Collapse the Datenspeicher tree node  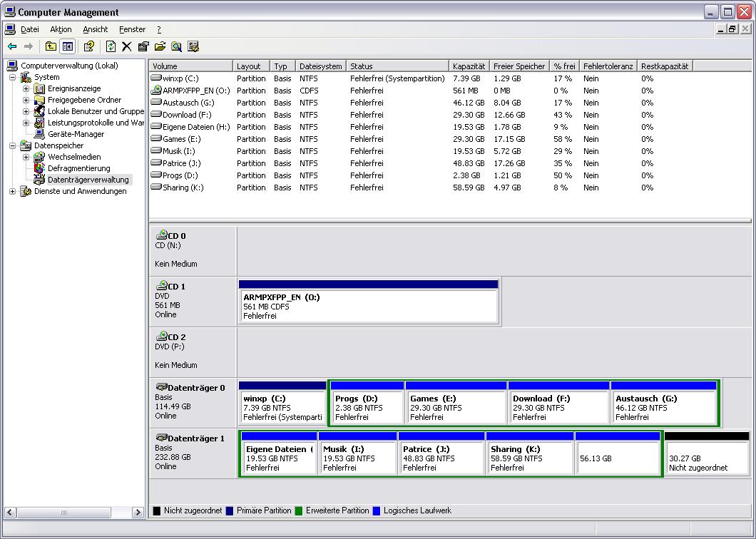click(12, 145)
